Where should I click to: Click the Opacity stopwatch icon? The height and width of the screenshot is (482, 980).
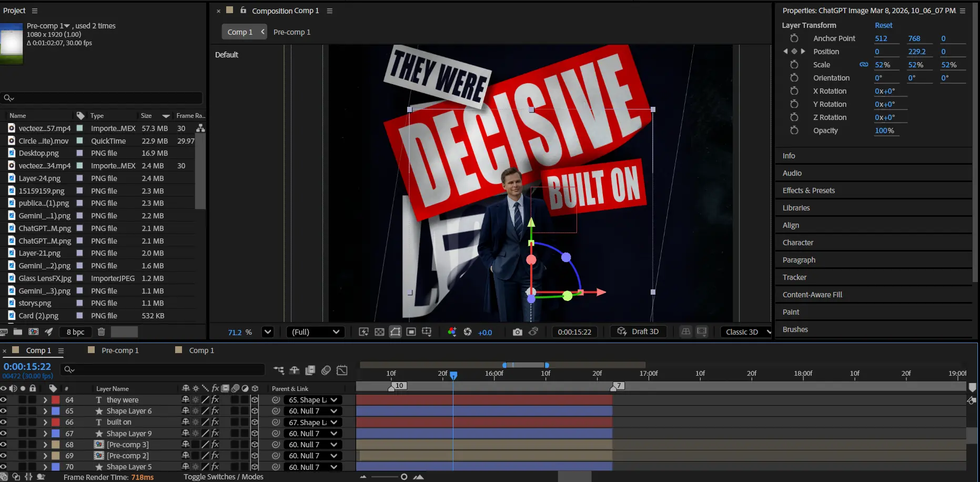tap(794, 130)
